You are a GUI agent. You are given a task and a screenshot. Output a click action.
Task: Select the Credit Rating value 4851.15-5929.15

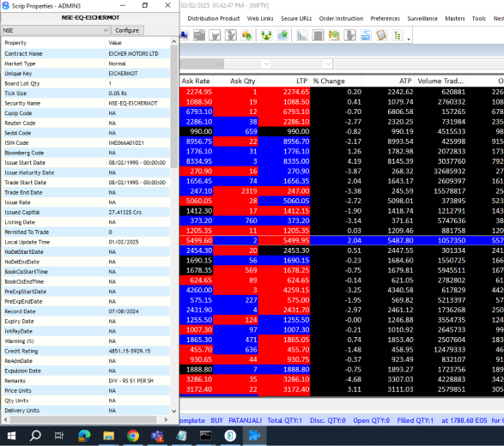point(130,351)
